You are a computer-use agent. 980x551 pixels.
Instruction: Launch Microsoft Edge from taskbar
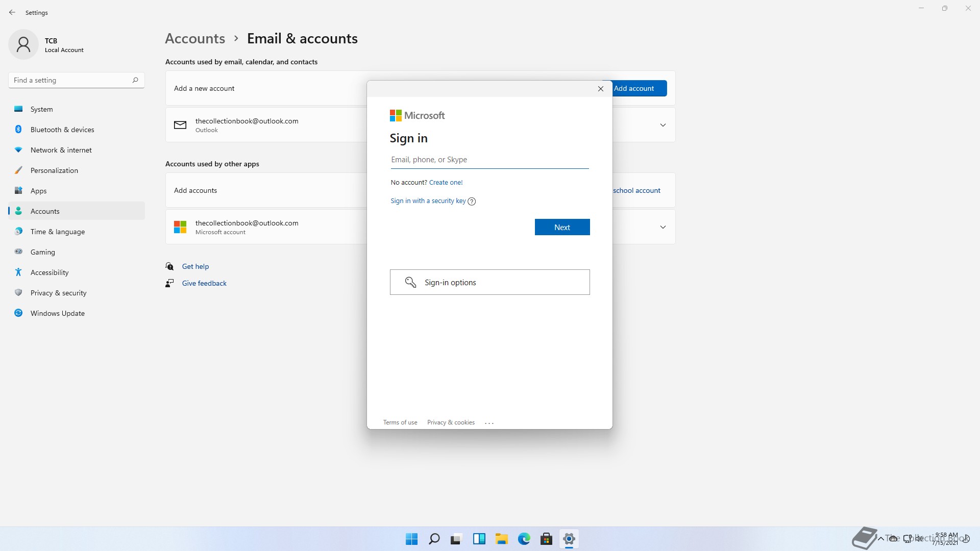(x=524, y=539)
